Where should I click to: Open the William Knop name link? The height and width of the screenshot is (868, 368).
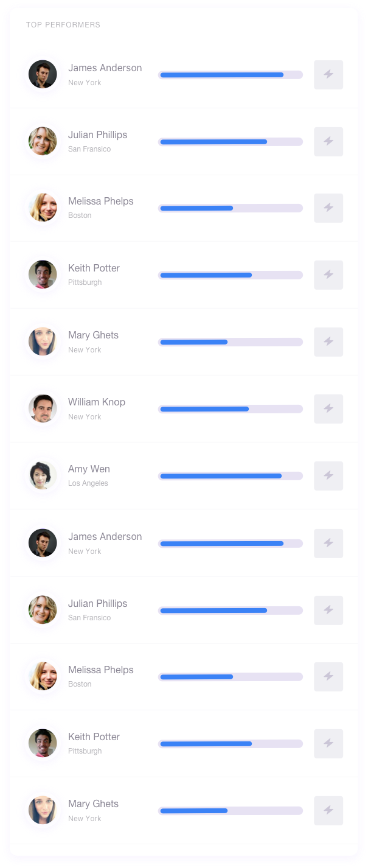97,402
